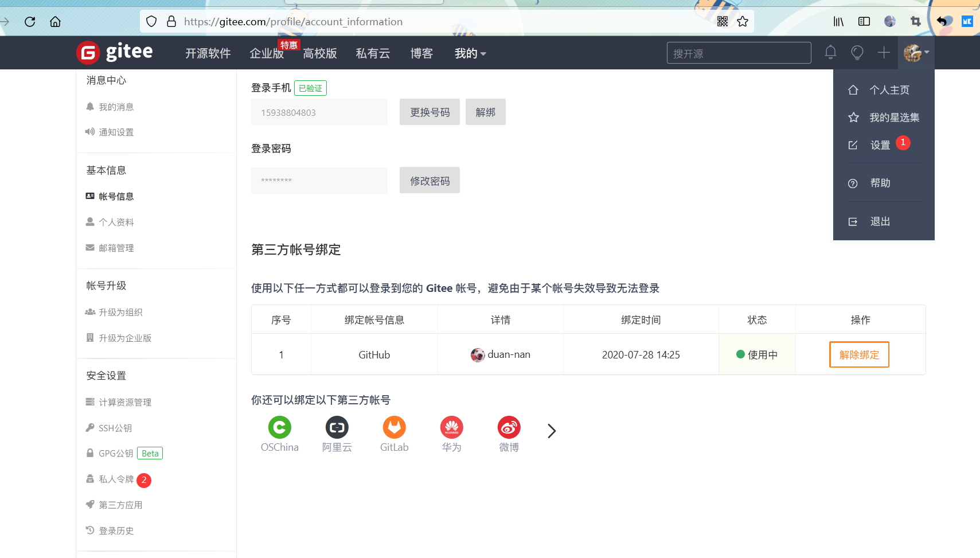Click the lightbulb feedback icon
980x558 pixels.
point(857,52)
